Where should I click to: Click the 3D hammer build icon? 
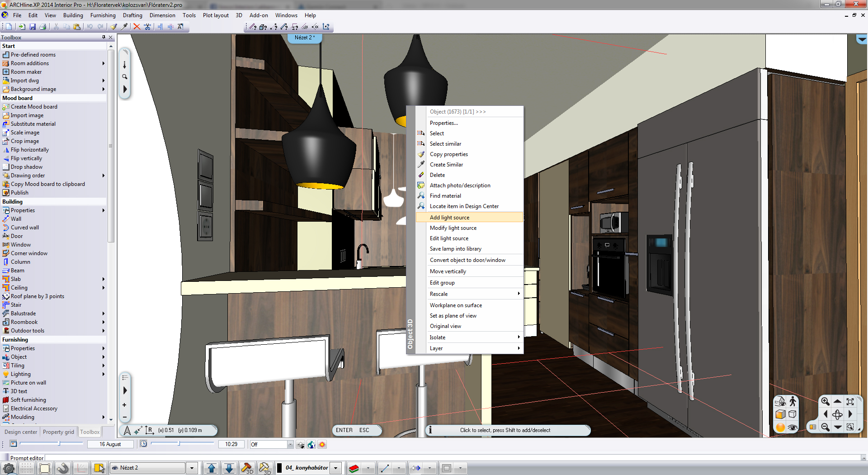click(x=246, y=468)
